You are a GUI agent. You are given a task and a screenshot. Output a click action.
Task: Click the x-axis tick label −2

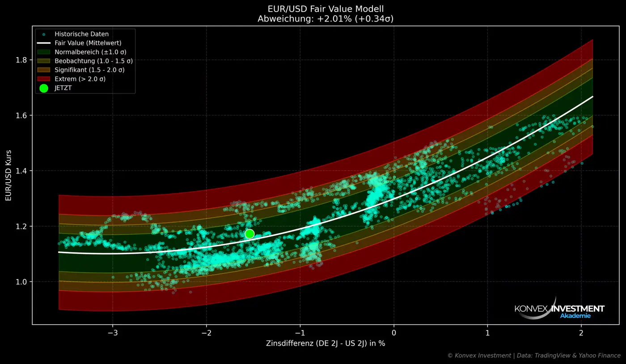[206, 333]
